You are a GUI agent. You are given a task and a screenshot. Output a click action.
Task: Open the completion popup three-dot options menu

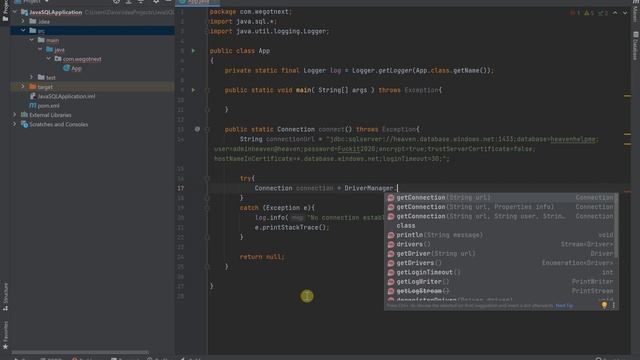pyautogui.click(x=613, y=305)
